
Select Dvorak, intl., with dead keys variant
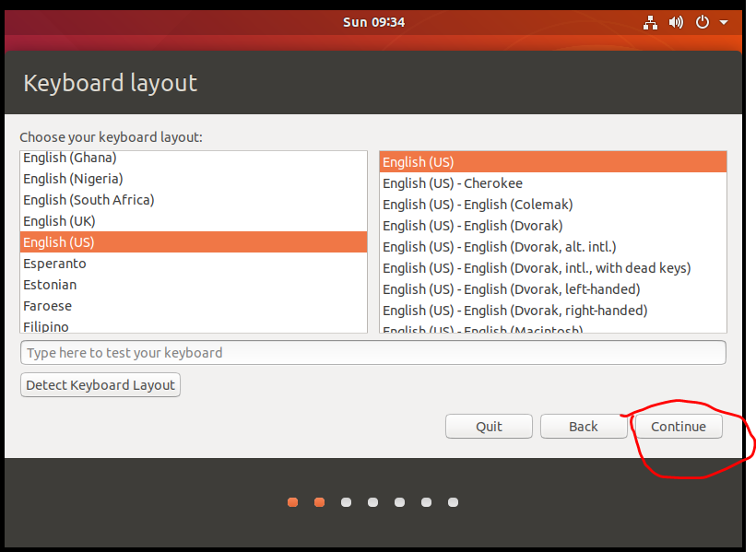[x=553, y=268]
